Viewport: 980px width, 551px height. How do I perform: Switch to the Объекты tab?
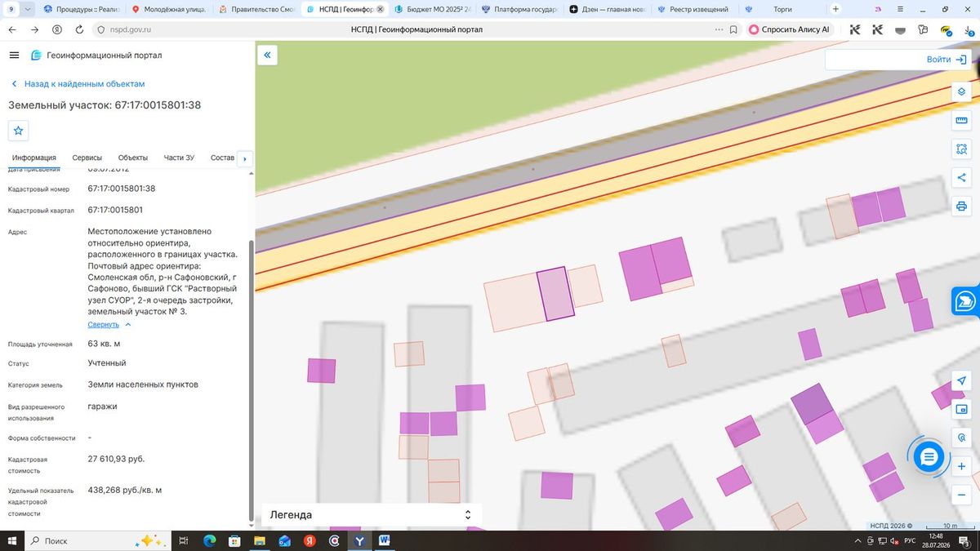click(x=133, y=158)
